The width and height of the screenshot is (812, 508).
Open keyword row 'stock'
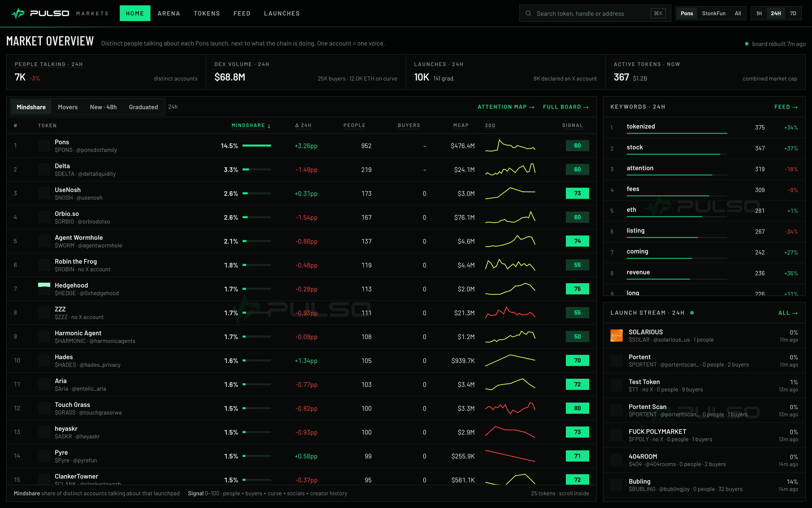(704, 148)
